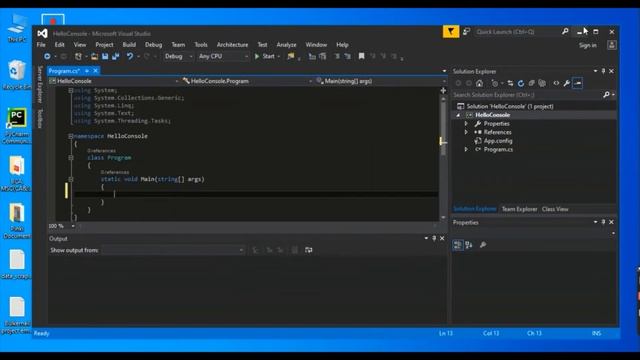
Task: Open the Debug configuration dropdown
Action: (178, 56)
